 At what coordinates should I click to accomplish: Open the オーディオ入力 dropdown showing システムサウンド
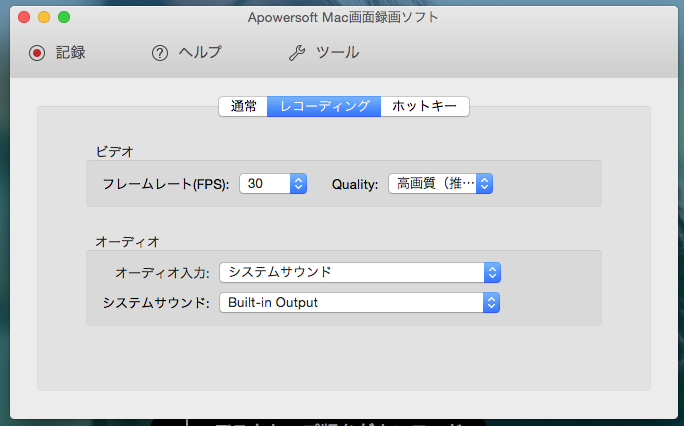coord(360,273)
